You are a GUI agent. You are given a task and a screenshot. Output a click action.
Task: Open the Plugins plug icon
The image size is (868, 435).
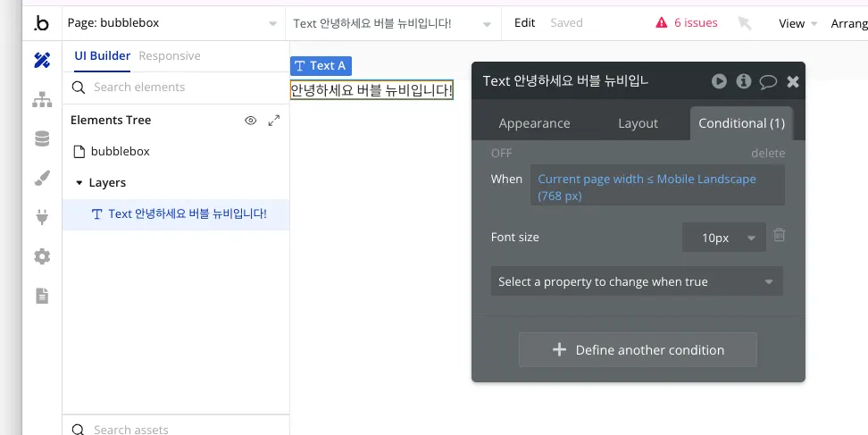click(x=42, y=217)
